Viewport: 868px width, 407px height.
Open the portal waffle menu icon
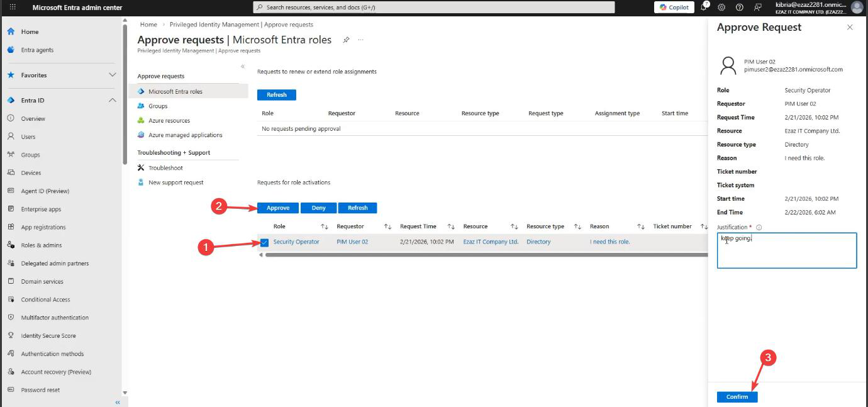pyautogui.click(x=13, y=8)
